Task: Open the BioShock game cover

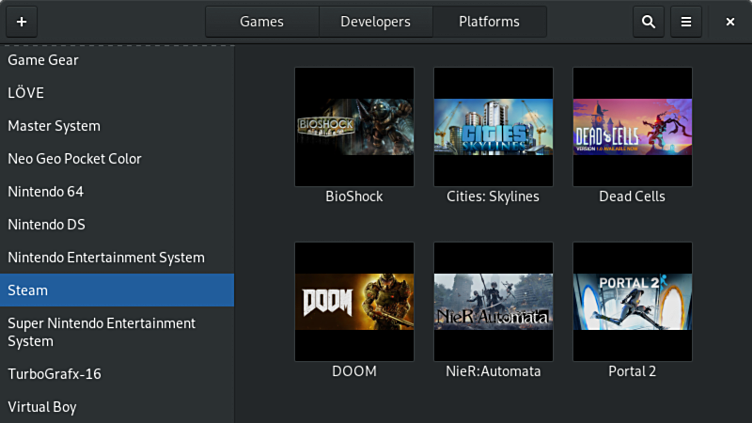Action: [354, 127]
